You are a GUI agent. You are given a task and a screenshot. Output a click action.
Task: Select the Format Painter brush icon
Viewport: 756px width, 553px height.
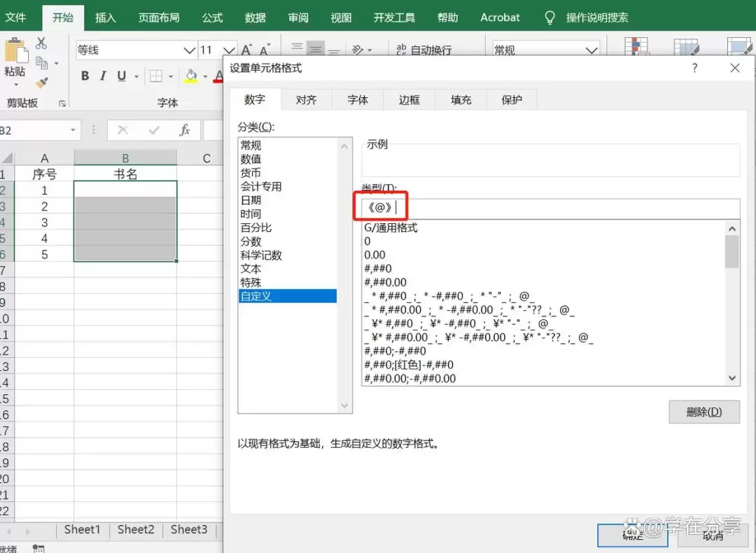tap(42, 83)
